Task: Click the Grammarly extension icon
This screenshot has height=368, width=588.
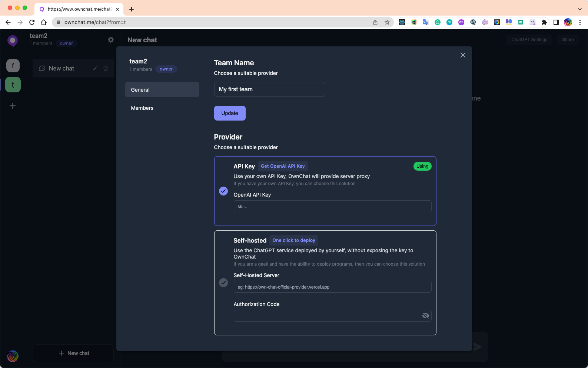Action: [438, 22]
